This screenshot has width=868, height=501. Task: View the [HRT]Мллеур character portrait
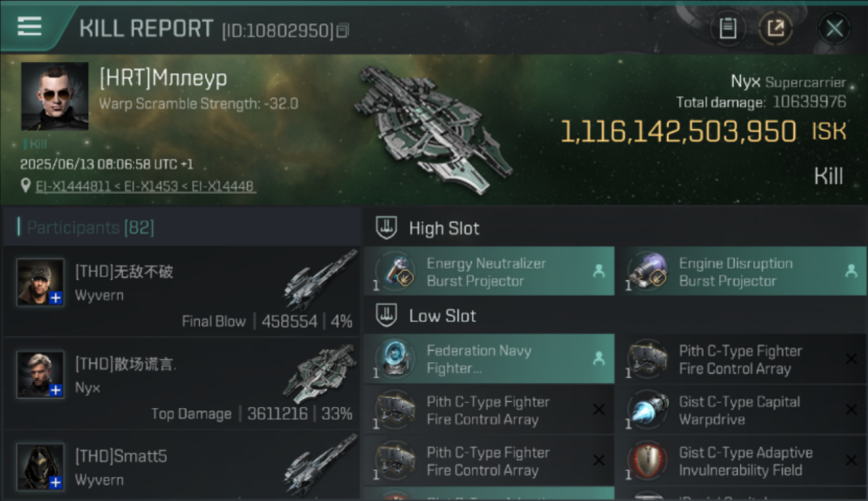55,96
